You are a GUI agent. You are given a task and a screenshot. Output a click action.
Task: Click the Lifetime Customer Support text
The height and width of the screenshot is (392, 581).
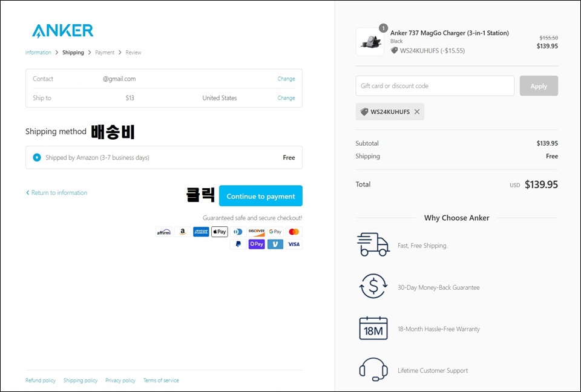click(432, 370)
